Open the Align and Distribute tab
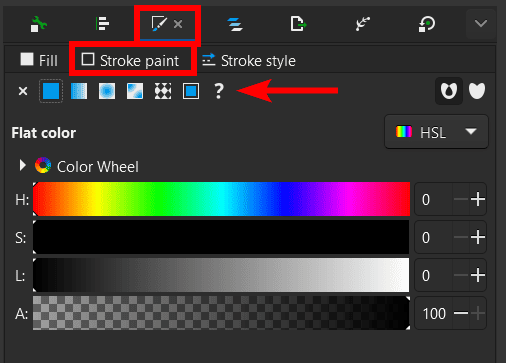Image resolution: width=506 pixels, height=363 pixels. (x=102, y=24)
